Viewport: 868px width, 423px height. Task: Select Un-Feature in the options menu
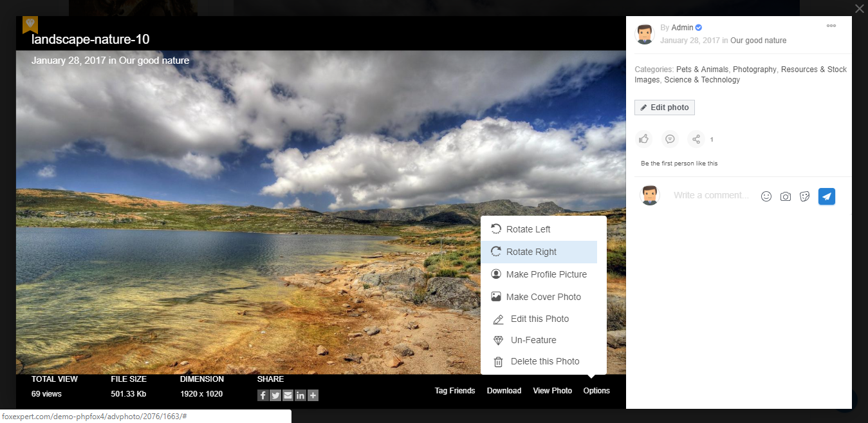point(539,340)
